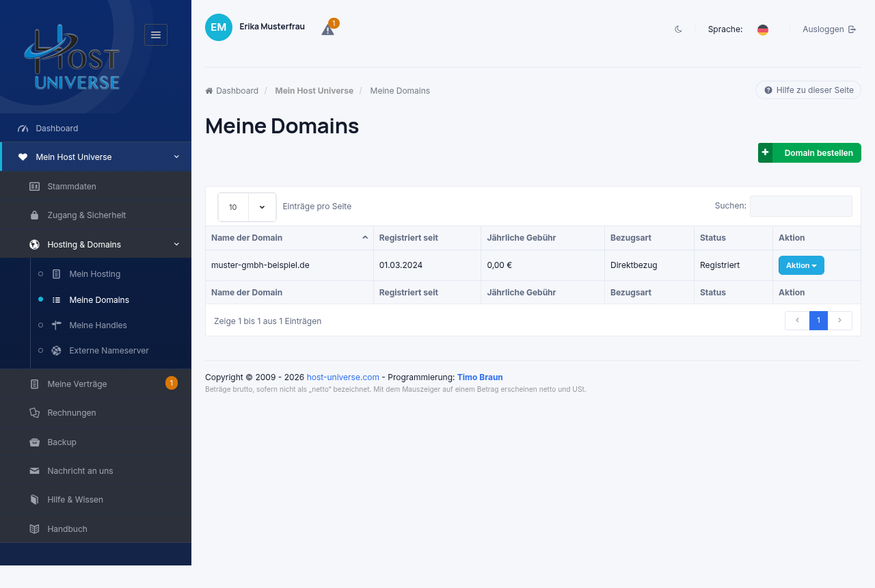The height and width of the screenshot is (588, 875).
Task: Click the German flag language icon
Action: click(763, 29)
